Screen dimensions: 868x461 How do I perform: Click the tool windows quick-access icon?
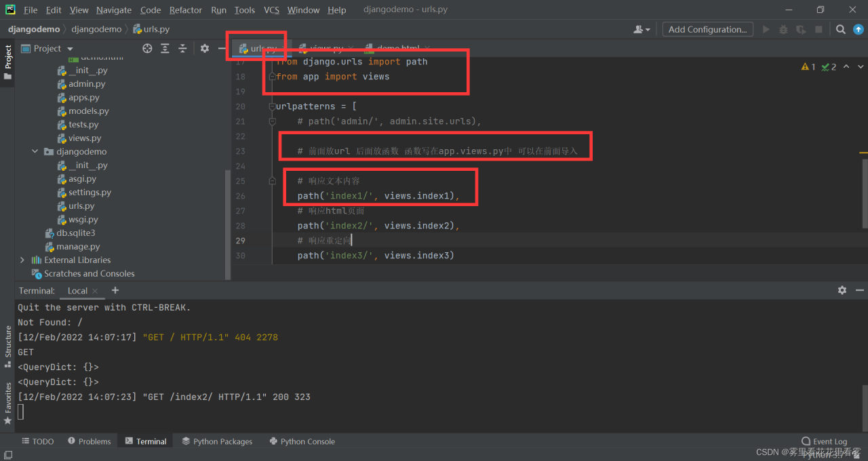tap(8, 455)
